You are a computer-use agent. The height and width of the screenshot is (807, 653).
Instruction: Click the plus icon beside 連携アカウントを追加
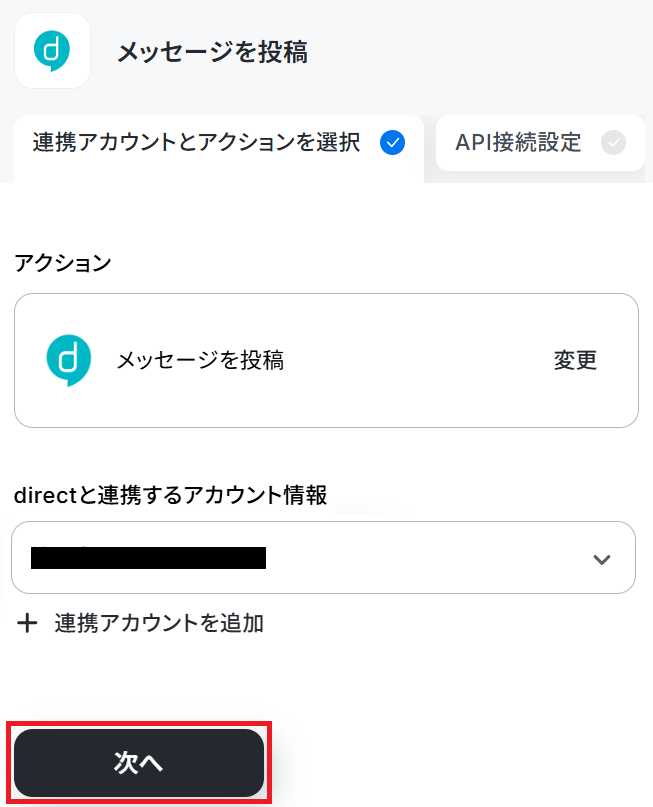pos(27,623)
